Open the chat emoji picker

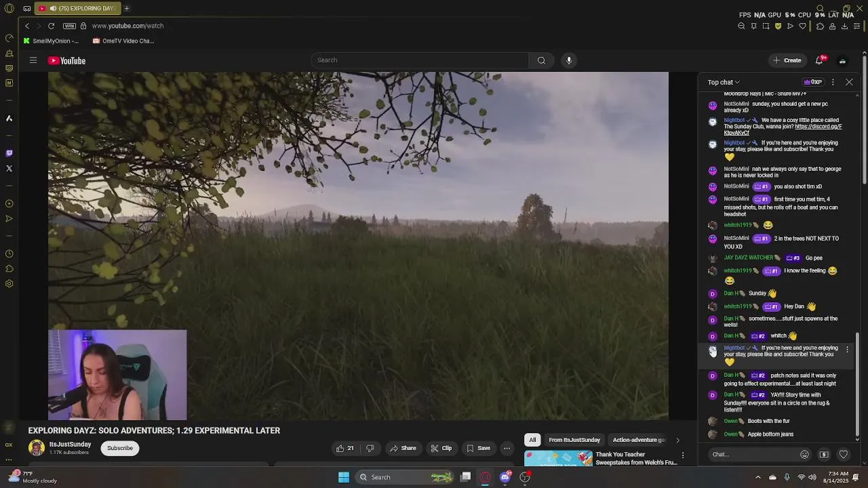click(804, 454)
